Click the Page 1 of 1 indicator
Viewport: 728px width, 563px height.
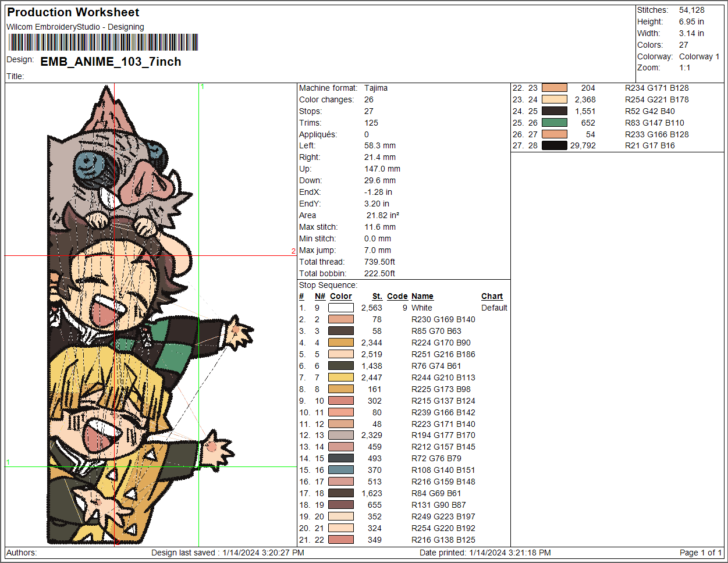701,553
